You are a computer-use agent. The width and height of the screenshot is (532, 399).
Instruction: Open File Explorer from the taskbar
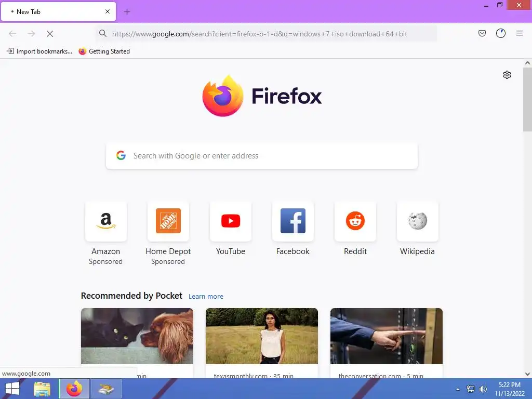click(42, 389)
